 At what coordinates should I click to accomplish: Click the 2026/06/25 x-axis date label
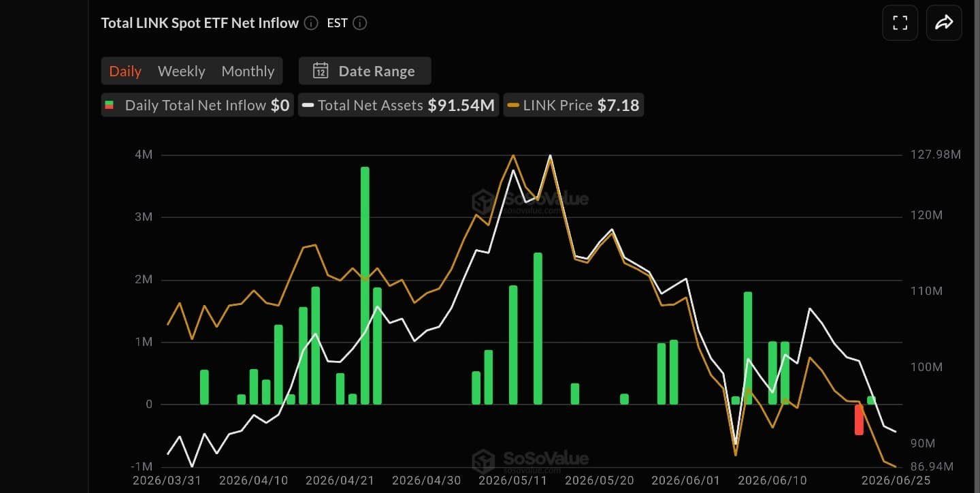coord(896,480)
